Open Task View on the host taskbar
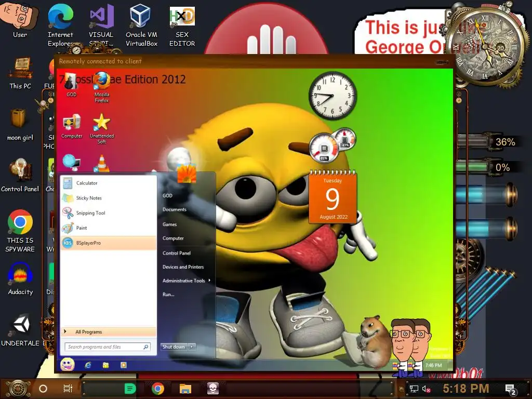The width and height of the screenshot is (532, 399). click(68, 389)
